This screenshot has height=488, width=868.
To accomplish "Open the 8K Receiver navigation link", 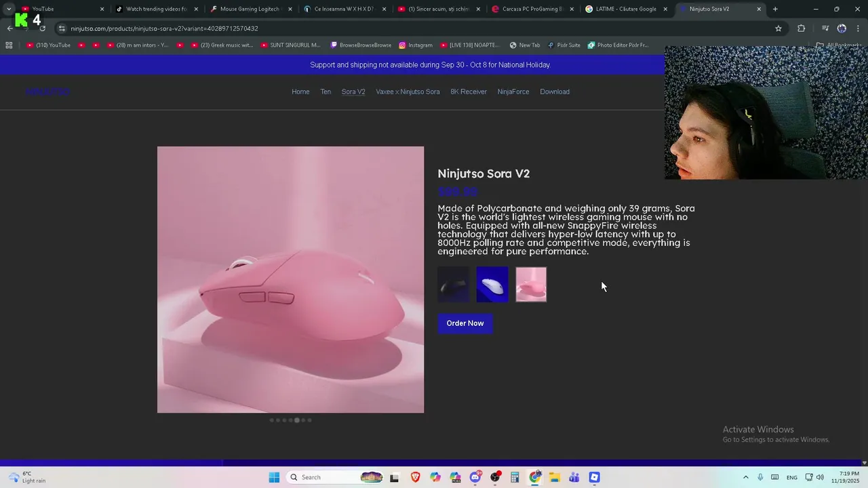I will point(469,91).
